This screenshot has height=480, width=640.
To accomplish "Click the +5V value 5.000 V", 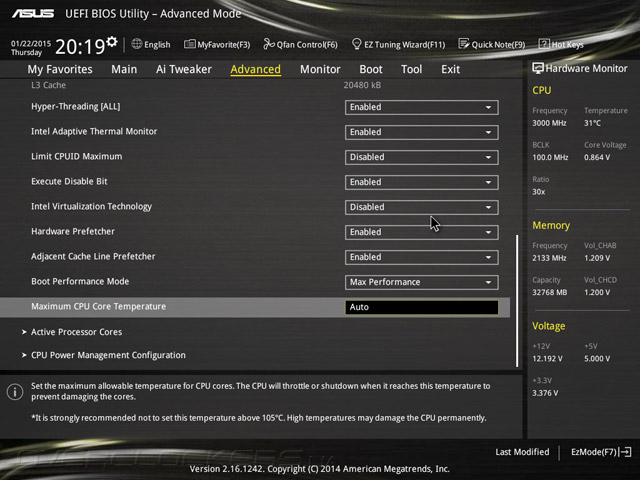I will tap(597, 359).
